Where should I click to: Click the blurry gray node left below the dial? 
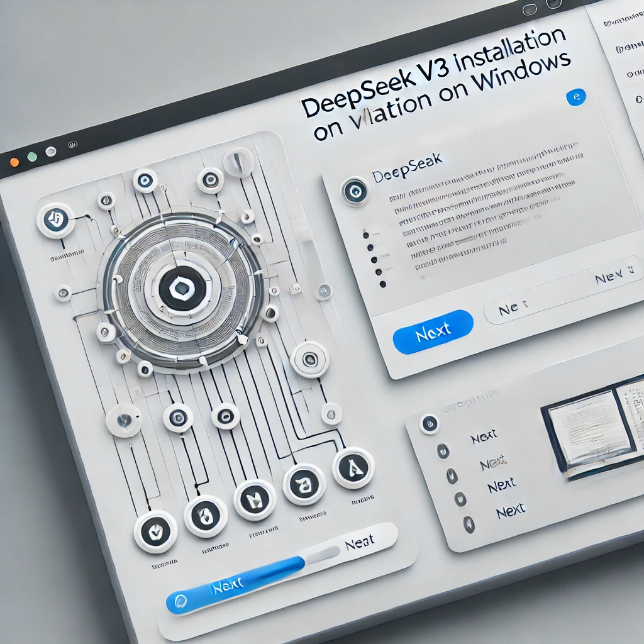point(124,420)
